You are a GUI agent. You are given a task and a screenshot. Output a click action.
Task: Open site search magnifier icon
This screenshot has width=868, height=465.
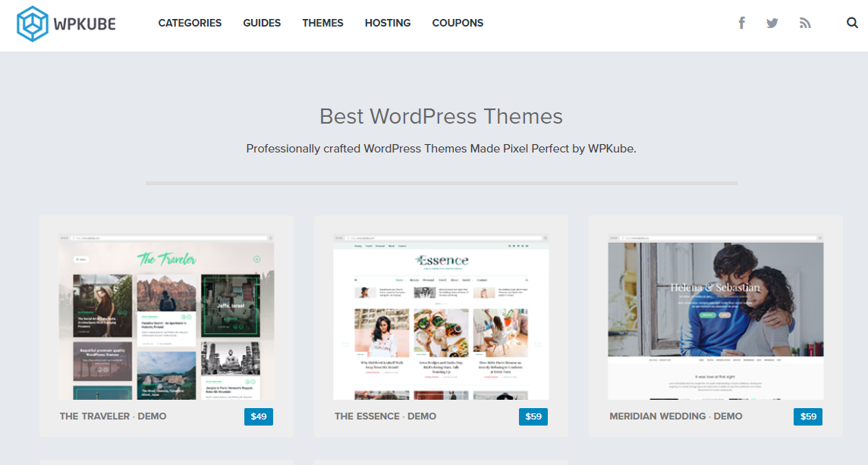coord(852,23)
